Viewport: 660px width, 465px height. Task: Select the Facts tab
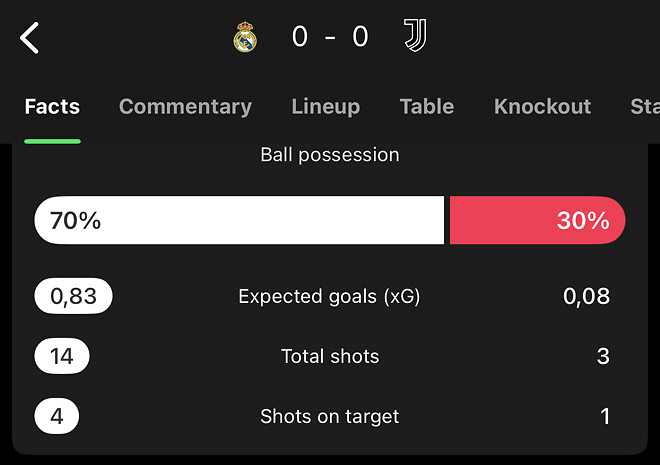(x=52, y=107)
